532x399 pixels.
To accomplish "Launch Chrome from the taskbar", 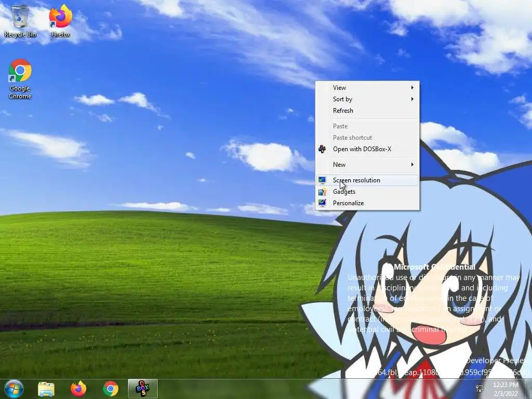I will pyautogui.click(x=111, y=389).
